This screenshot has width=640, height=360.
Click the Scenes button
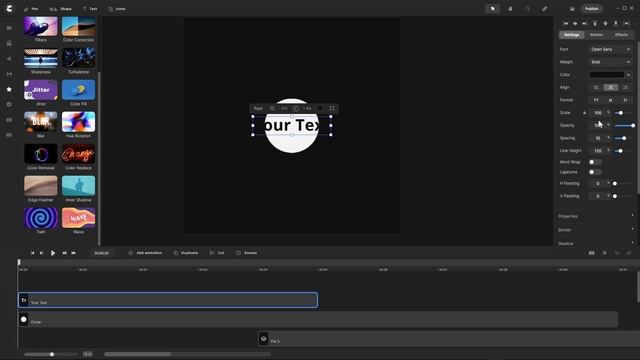(x=247, y=253)
